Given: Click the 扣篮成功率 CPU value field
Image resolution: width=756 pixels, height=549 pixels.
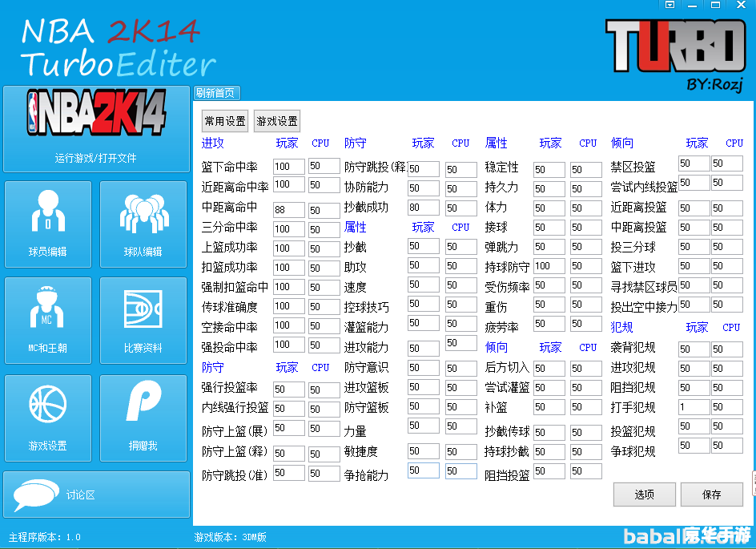Looking at the screenshot, I should (x=324, y=268).
